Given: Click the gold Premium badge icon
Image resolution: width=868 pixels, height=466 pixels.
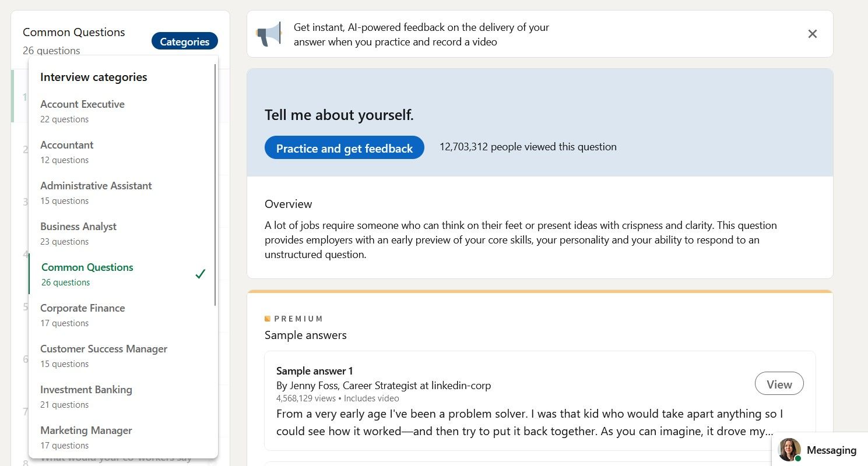Looking at the screenshot, I should [x=268, y=319].
